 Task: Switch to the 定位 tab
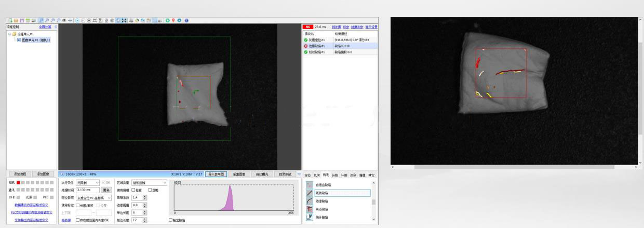click(x=308, y=175)
